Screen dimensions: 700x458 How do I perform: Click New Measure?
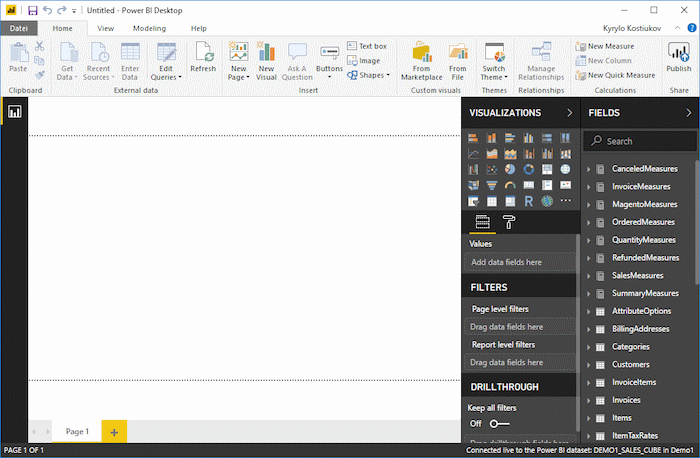coord(605,46)
